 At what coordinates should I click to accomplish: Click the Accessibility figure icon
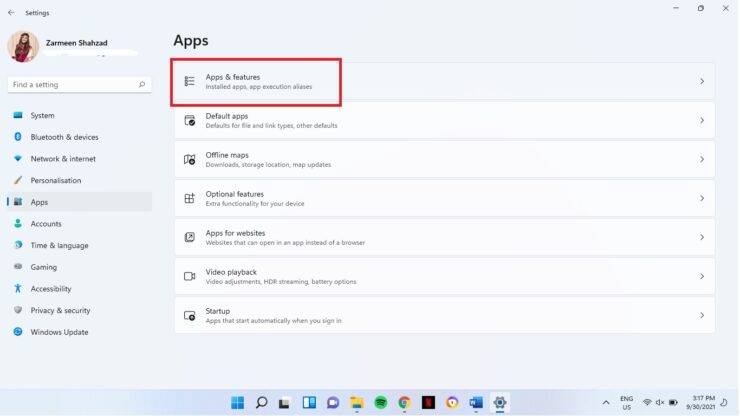pos(18,289)
